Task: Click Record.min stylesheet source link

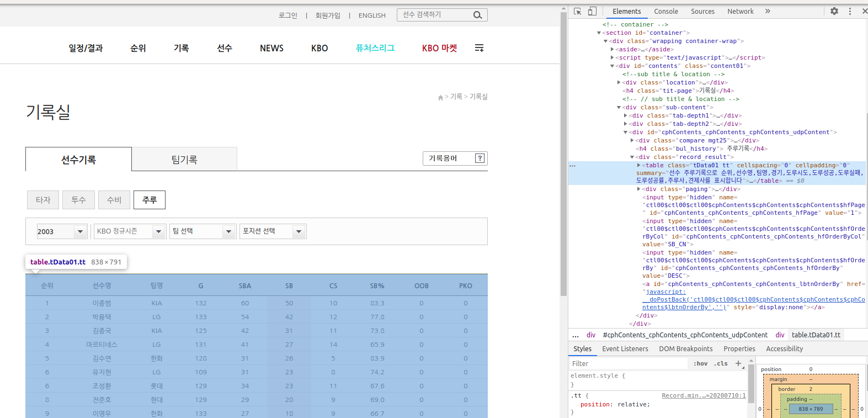Action: pyautogui.click(x=704, y=395)
